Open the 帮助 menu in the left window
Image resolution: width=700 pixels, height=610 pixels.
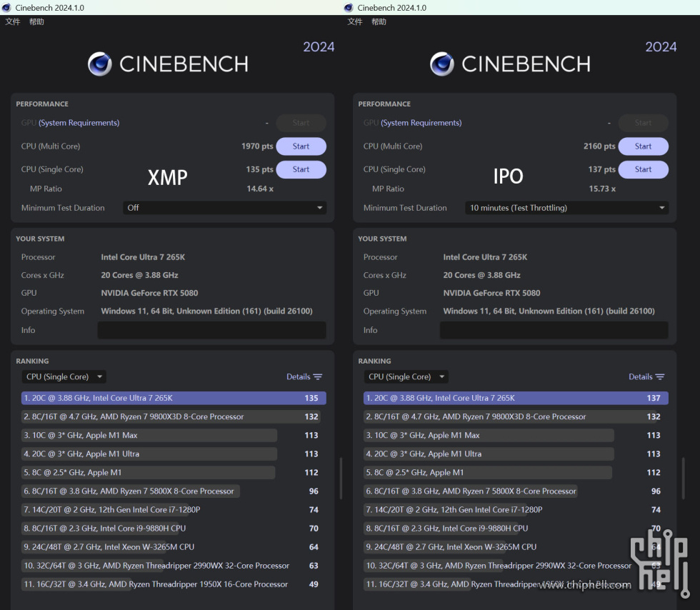tap(36, 21)
